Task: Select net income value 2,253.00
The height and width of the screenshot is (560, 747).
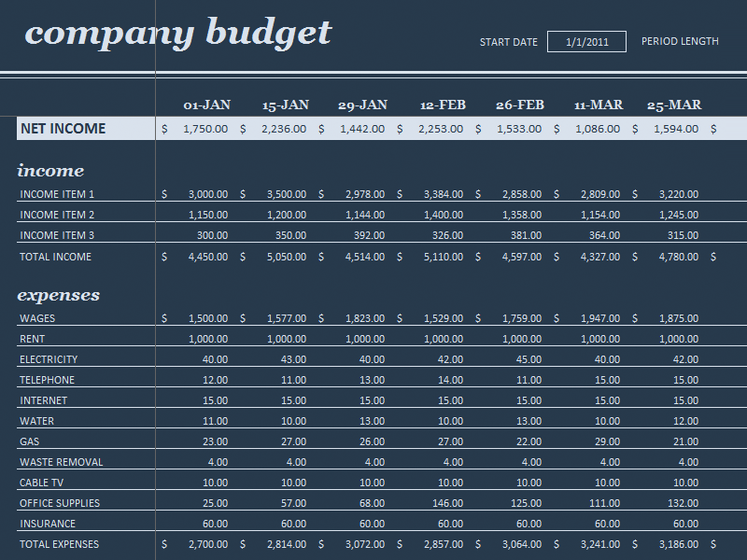Action: (x=441, y=129)
